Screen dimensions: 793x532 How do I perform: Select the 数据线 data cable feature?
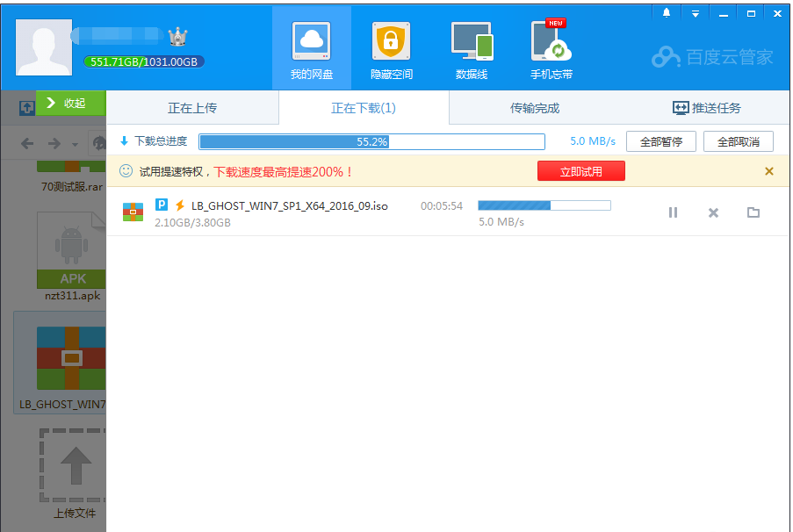472,48
